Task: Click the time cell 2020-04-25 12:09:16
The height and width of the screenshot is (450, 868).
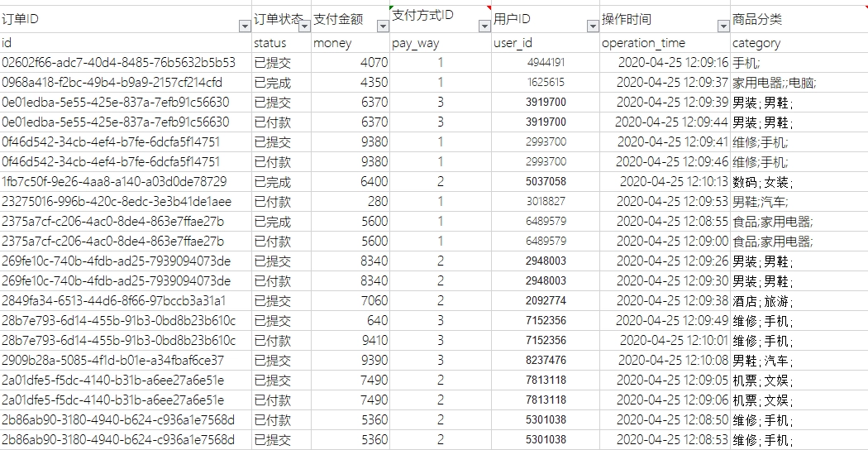Action: point(665,63)
